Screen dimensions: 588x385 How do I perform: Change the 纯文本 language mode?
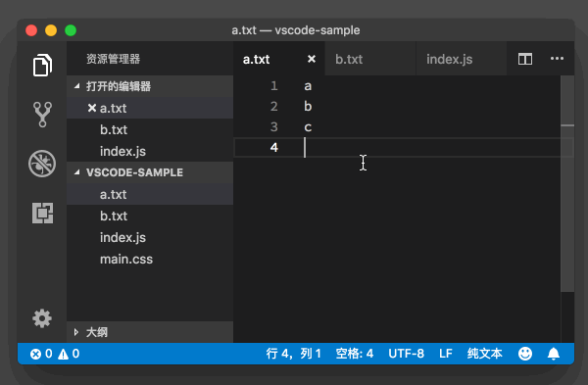point(484,354)
